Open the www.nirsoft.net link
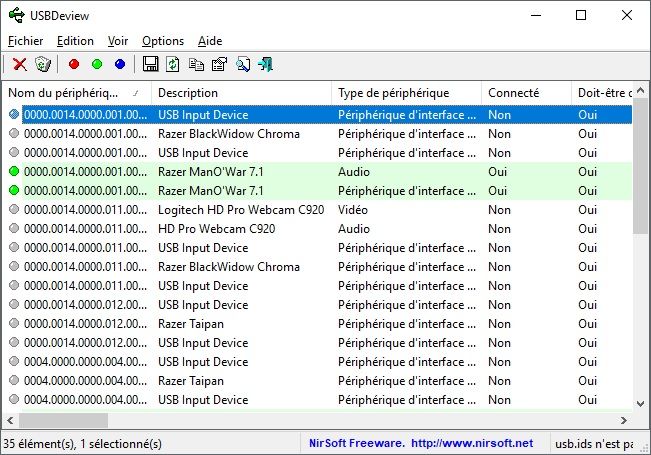 pos(472,443)
